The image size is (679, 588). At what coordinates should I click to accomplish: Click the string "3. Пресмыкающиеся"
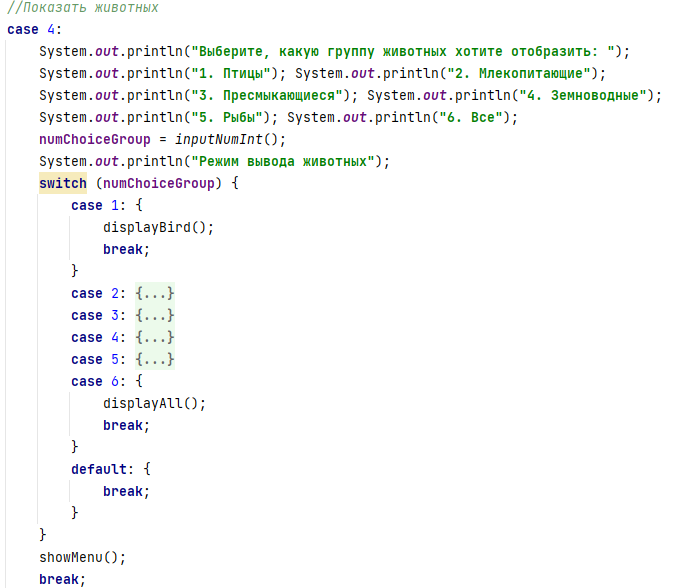(x=267, y=95)
